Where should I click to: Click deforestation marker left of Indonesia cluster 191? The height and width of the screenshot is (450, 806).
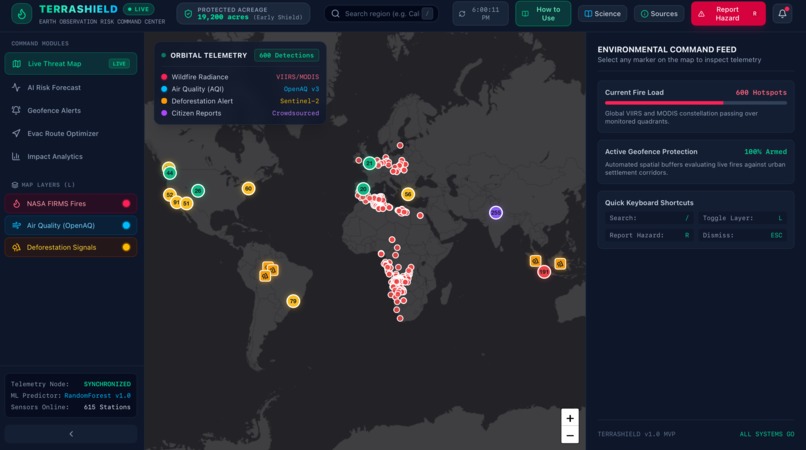535,261
